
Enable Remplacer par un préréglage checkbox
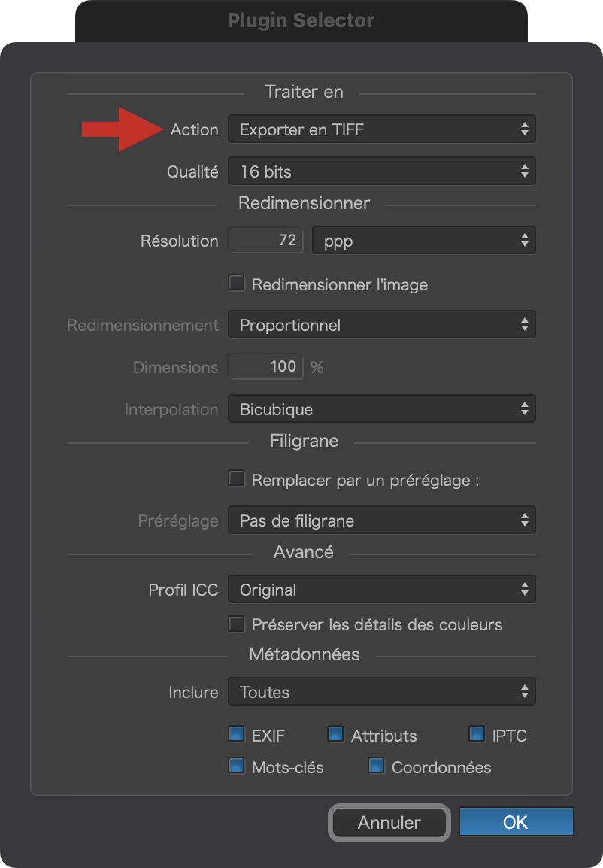pyautogui.click(x=237, y=478)
